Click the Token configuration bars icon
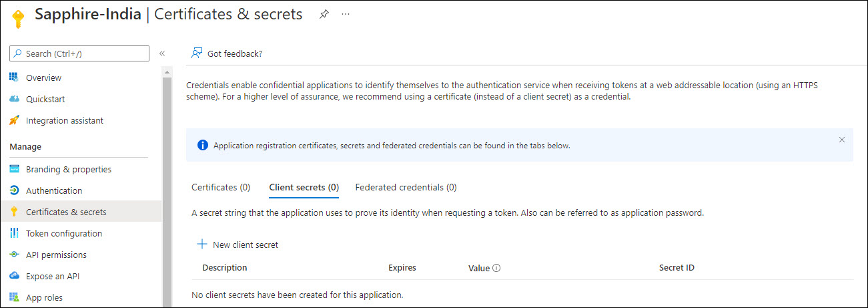 (x=14, y=233)
